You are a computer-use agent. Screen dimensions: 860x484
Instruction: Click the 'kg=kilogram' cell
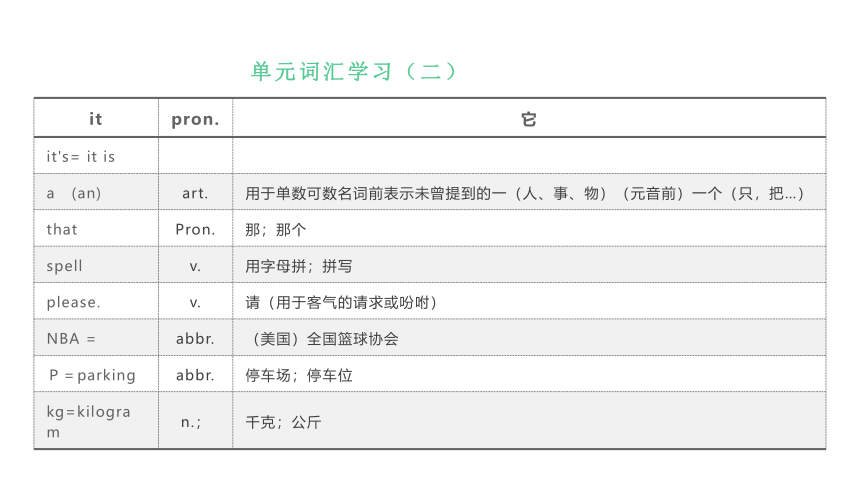pyautogui.click(x=96, y=421)
